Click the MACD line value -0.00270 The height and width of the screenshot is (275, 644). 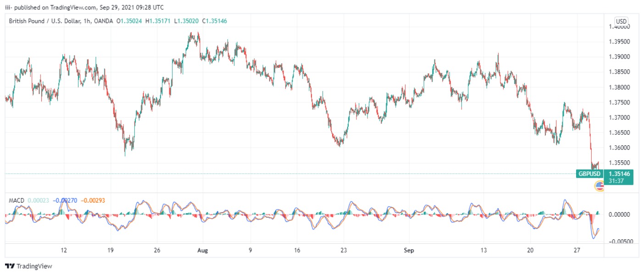point(65,200)
